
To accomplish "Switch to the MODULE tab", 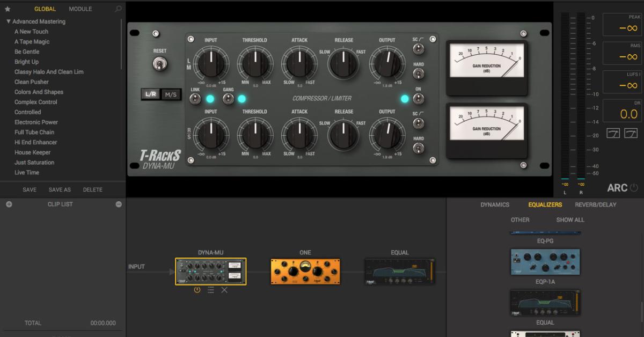I will pos(80,9).
